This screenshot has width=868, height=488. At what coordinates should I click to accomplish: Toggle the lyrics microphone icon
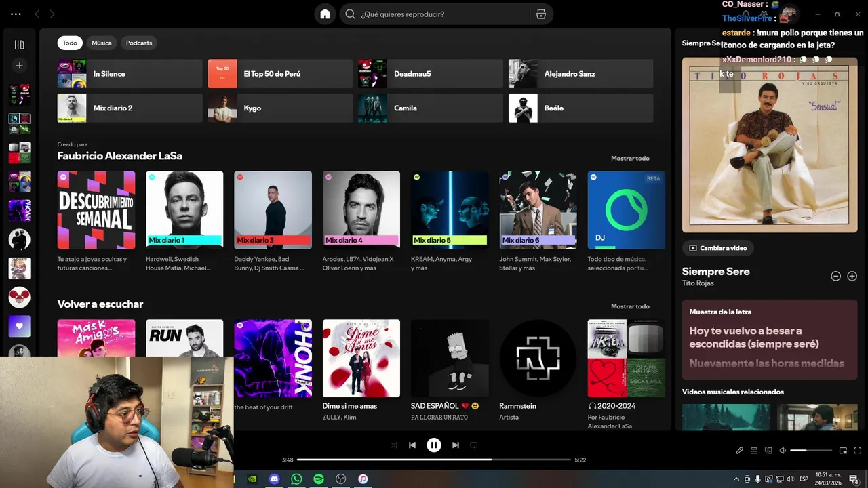pyautogui.click(x=740, y=451)
